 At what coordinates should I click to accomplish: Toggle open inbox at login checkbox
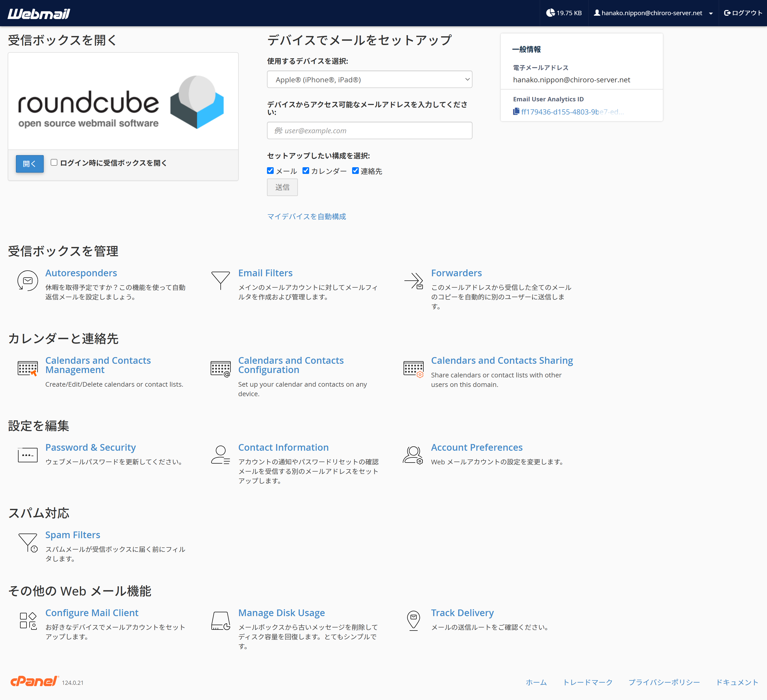[x=54, y=162]
